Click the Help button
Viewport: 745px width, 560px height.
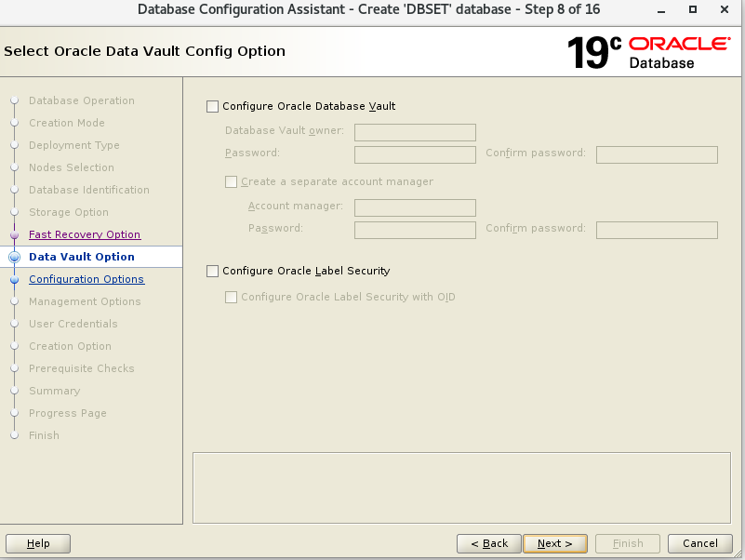[x=38, y=543]
